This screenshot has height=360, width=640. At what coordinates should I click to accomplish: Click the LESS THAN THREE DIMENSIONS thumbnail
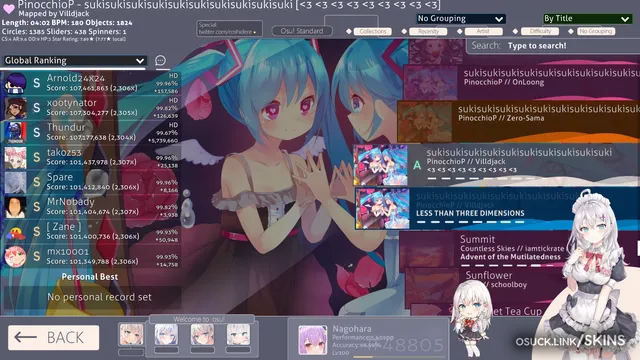coord(382,209)
